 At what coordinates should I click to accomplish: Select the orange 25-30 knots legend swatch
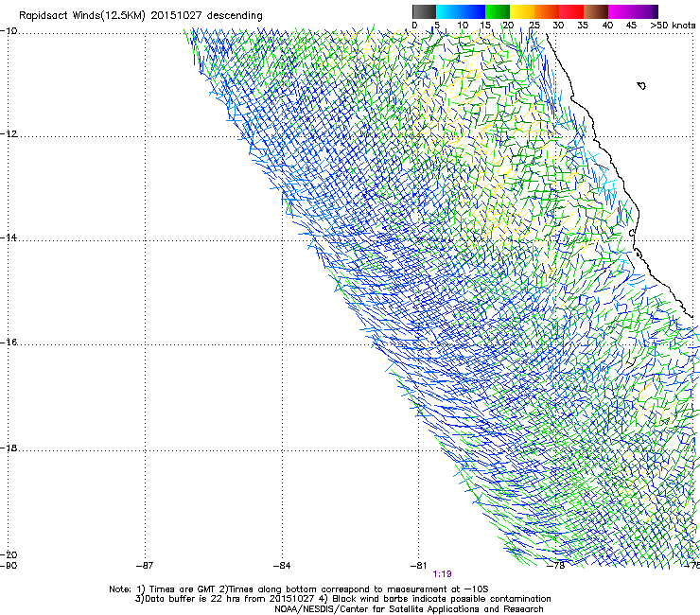(x=547, y=11)
